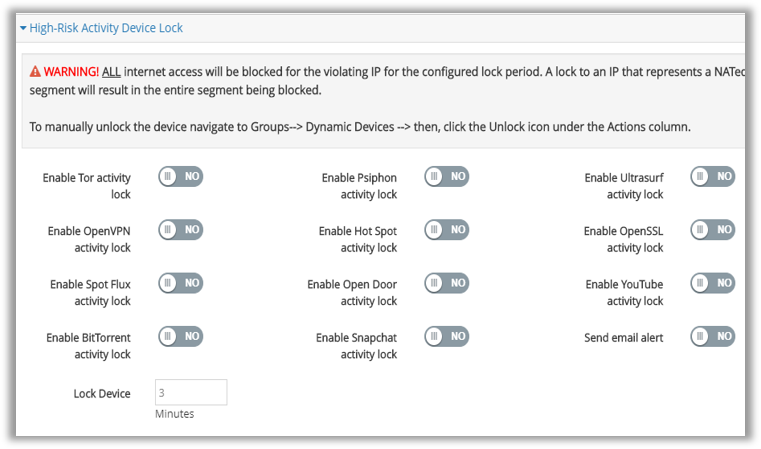Click the High-Risk Activity Device Lock title
Image resolution: width=761 pixels, height=449 pixels.
point(106,28)
